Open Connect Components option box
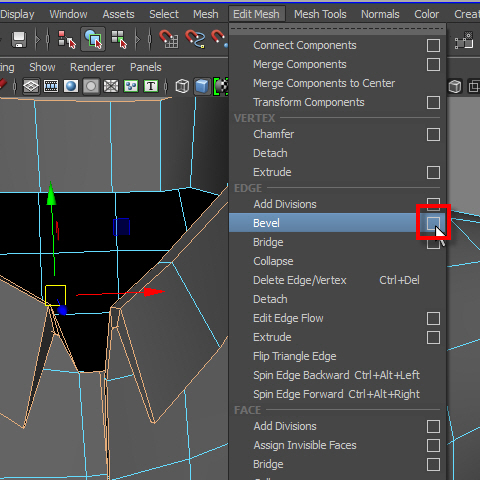The width and height of the screenshot is (480, 480). click(433, 45)
